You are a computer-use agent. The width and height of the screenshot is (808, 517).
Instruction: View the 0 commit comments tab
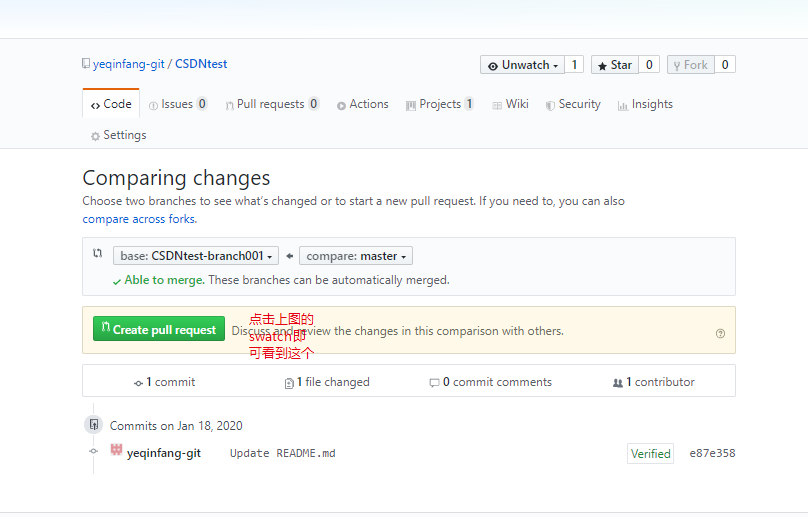tap(491, 382)
